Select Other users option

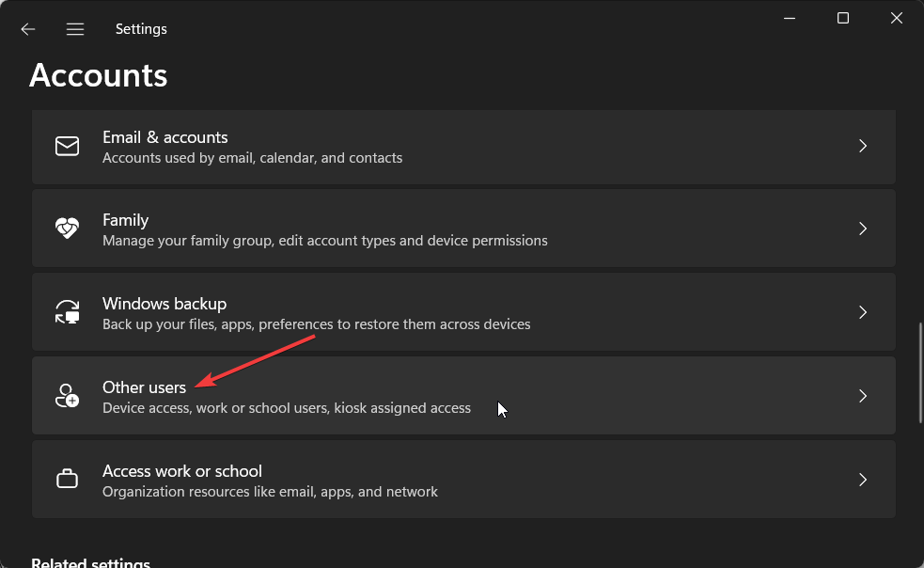[463, 396]
